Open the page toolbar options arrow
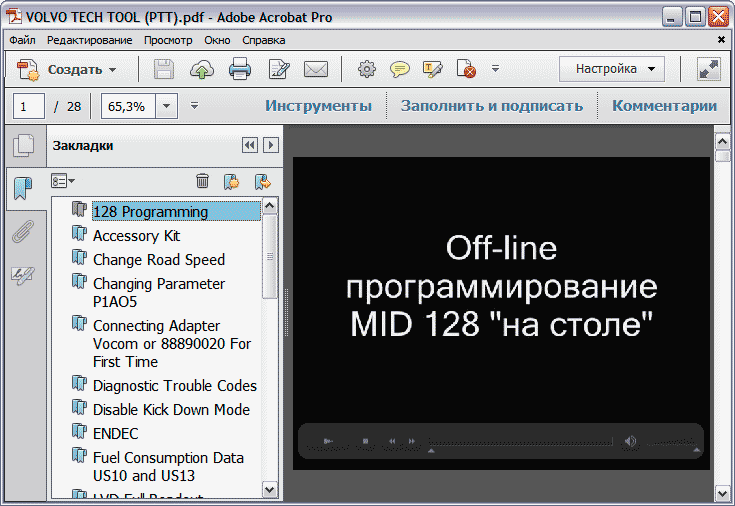 point(194,106)
